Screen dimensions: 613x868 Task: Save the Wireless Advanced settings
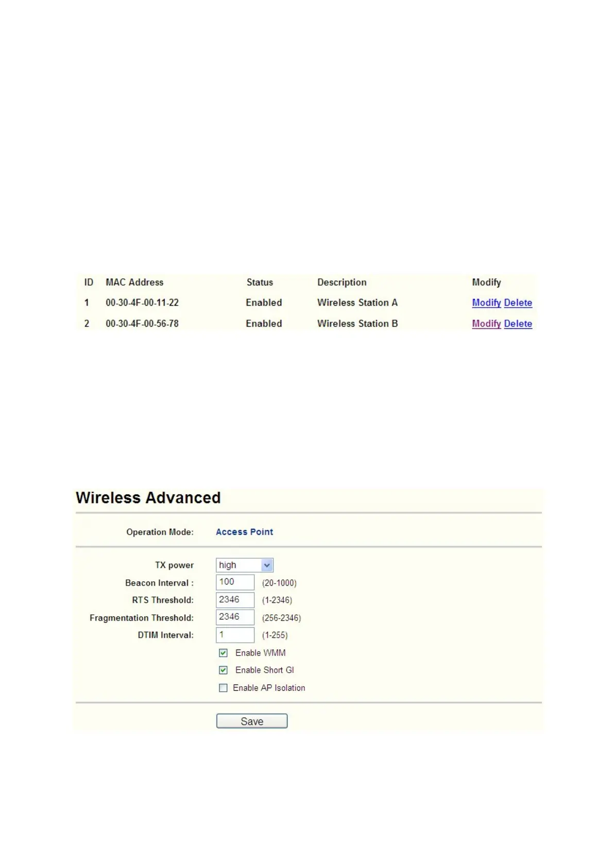(252, 721)
